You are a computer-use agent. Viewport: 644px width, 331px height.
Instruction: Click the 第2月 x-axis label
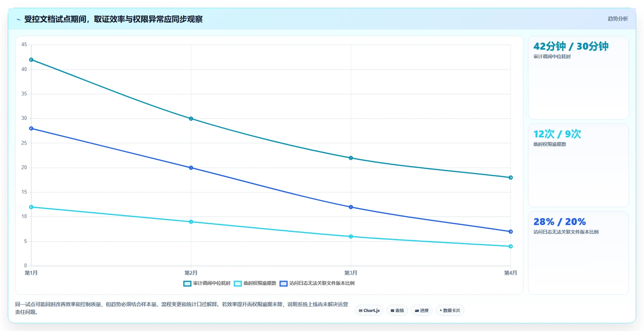191,273
